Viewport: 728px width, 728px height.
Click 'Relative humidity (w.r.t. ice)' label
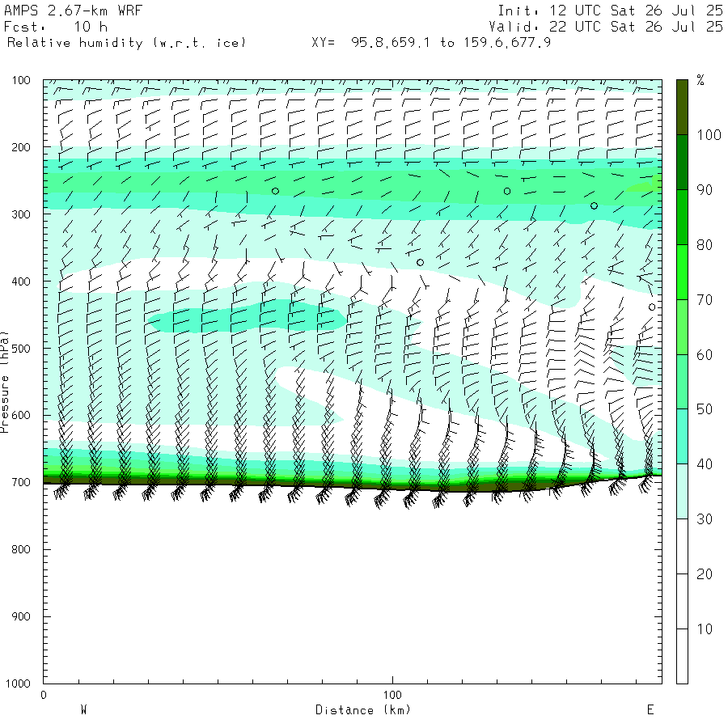(x=126, y=43)
